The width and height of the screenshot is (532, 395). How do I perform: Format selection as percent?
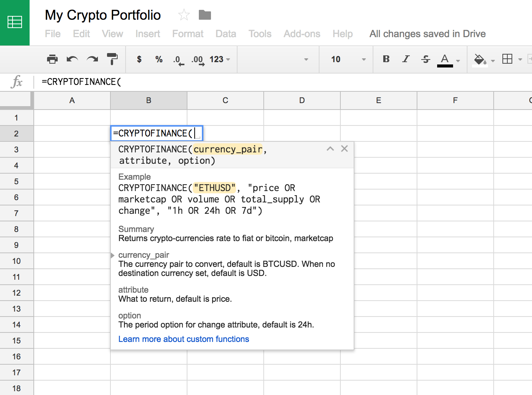[x=159, y=59]
